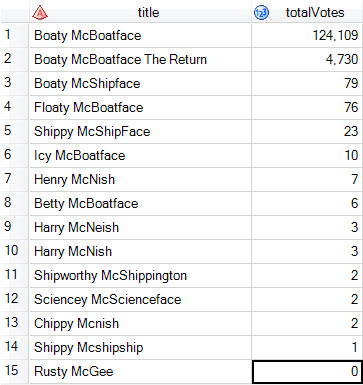Click the Shipworthy McShippington cell
The image size is (363, 385).
pyautogui.click(x=140, y=275)
